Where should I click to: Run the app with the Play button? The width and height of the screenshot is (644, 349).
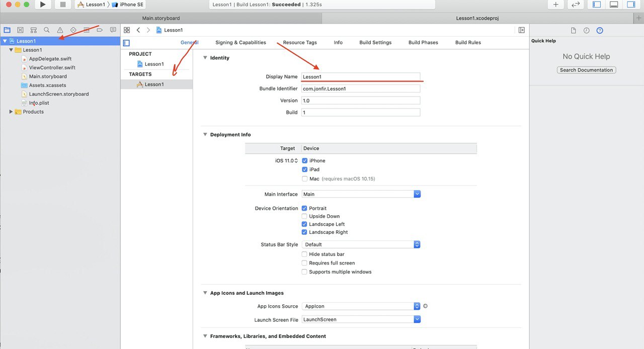coord(43,5)
